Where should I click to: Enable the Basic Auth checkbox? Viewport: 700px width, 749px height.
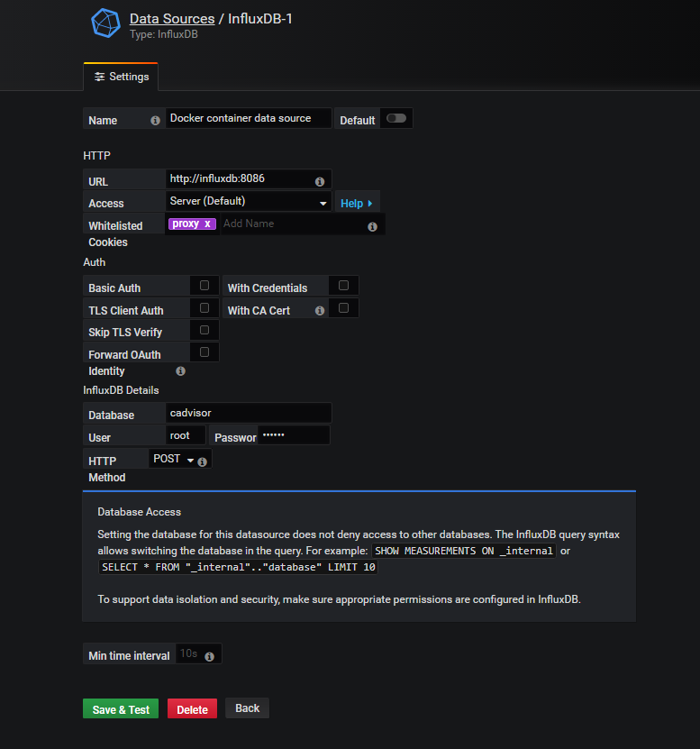[x=205, y=285]
